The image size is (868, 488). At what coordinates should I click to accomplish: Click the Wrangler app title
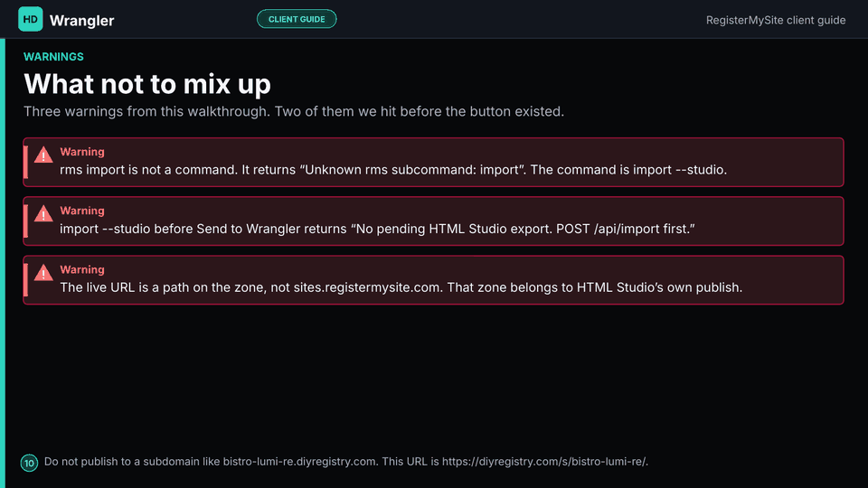[x=82, y=21]
